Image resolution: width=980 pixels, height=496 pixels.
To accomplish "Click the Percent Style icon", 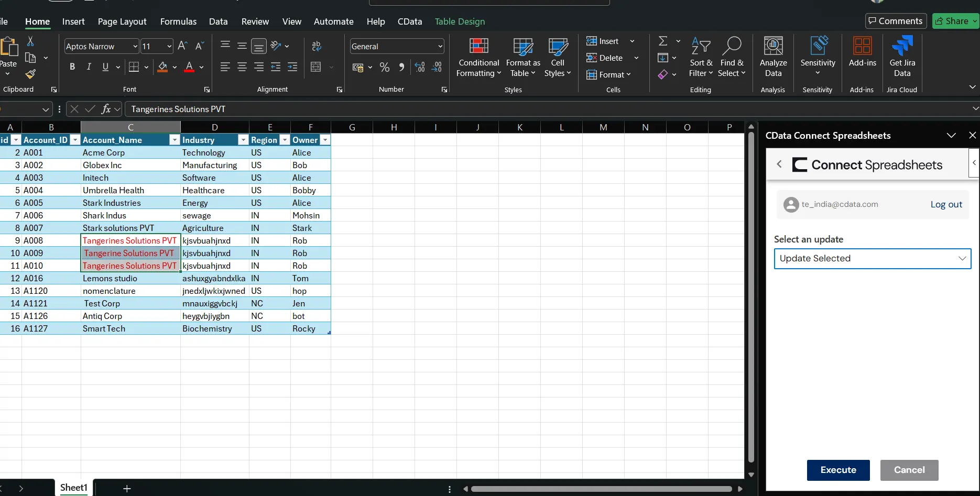I will [385, 67].
